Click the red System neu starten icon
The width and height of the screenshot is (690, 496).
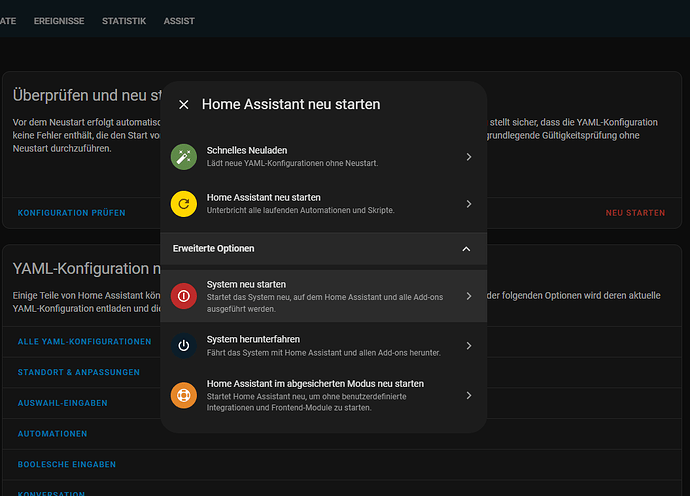tap(183, 296)
